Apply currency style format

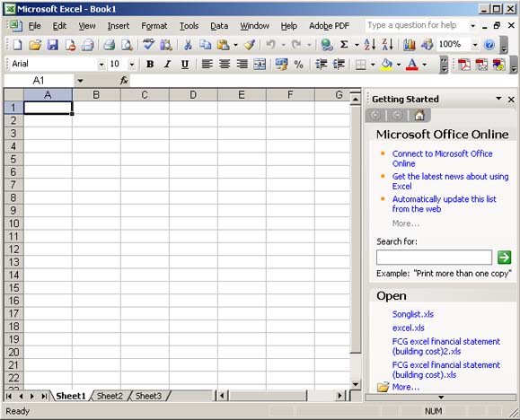pos(281,64)
